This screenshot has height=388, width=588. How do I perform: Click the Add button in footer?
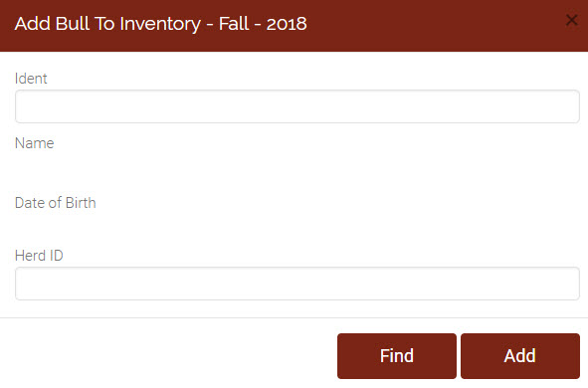click(x=520, y=356)
